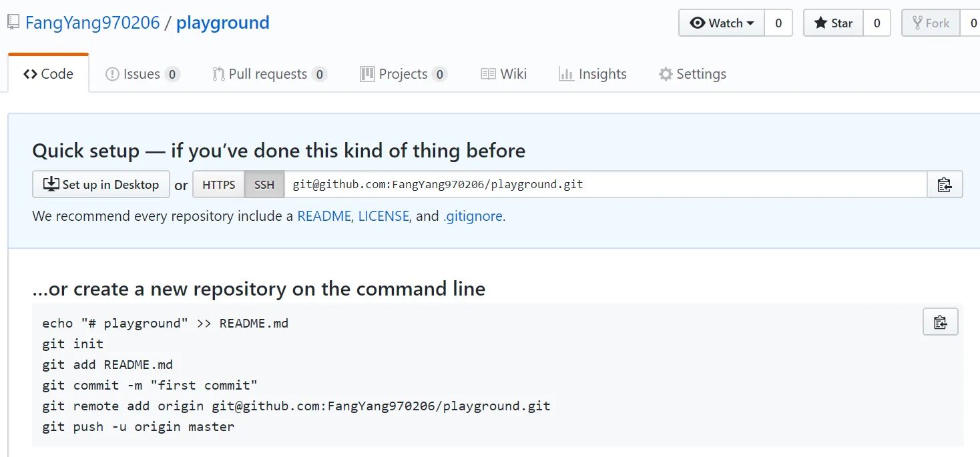Open the Issues tab
Viewport: 980px width, 457px height.
point(142,74)
